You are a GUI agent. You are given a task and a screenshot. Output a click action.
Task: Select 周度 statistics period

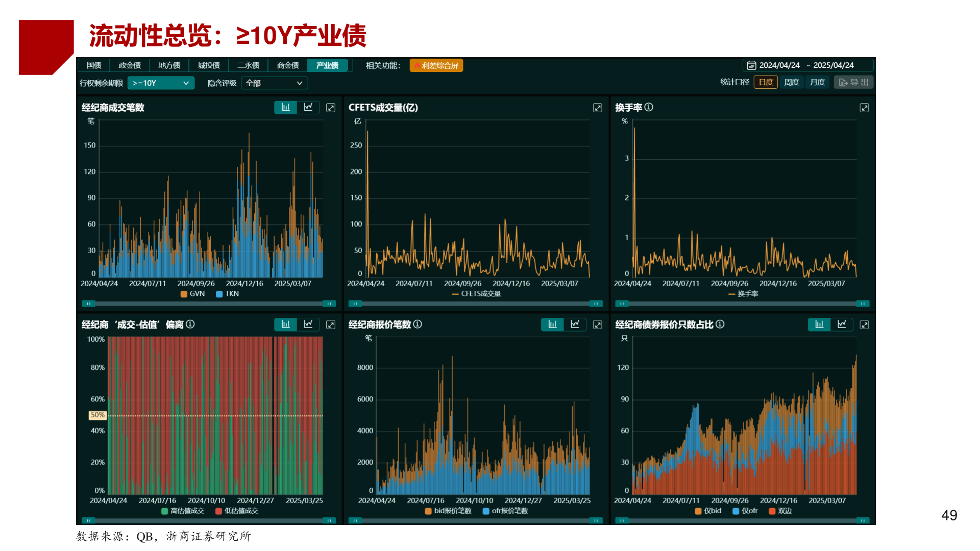[791, 82]
